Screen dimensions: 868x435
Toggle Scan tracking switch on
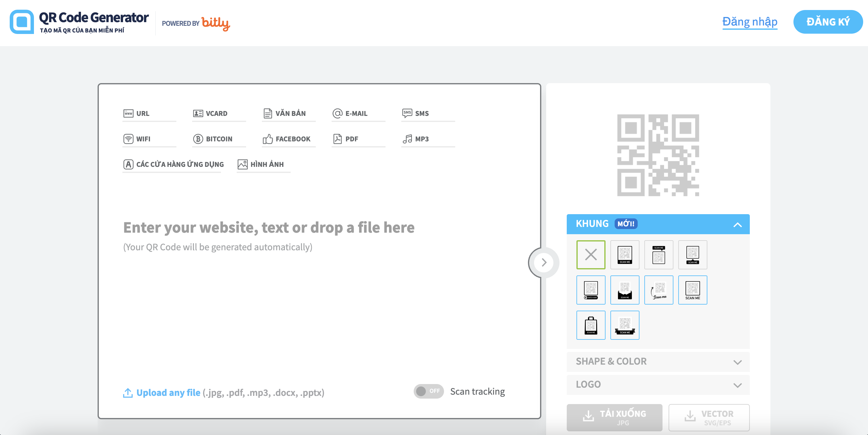point(429,391)
